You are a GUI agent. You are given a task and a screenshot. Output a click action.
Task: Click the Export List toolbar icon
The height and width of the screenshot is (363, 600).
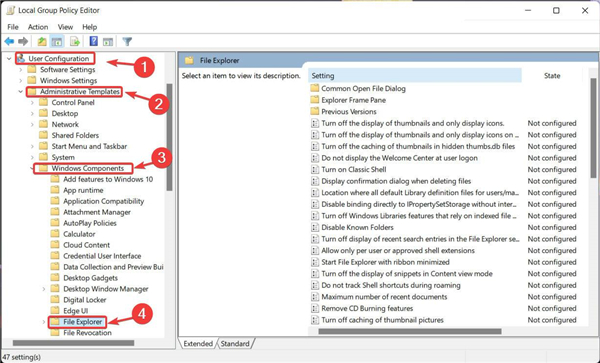75,41
